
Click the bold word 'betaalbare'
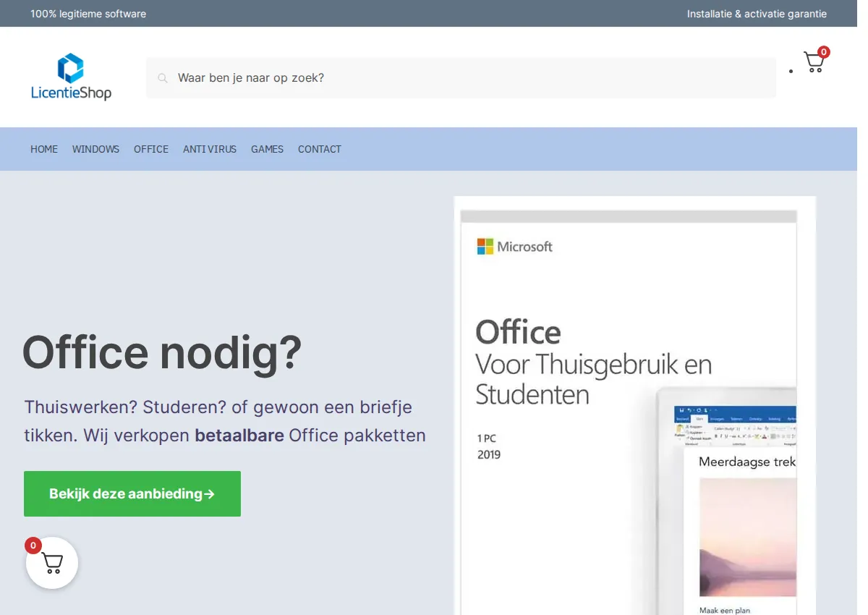click(x=239, y=436)
